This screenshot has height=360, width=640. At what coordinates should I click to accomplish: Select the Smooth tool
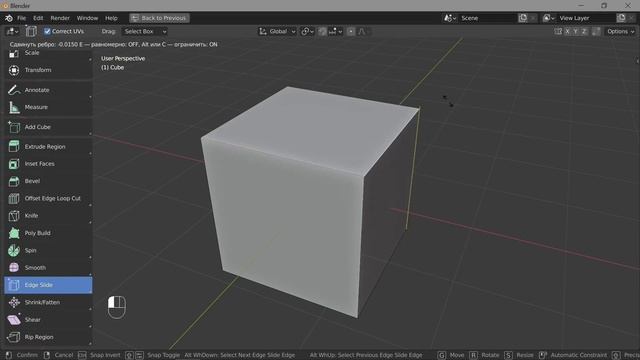pyautogui.click(x=48, y=268)
